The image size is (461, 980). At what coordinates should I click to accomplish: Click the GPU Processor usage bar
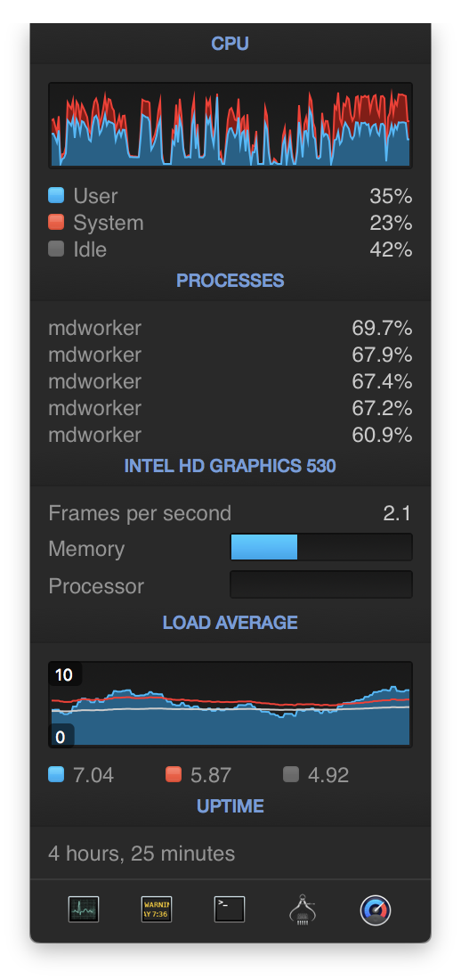[321, 584]
